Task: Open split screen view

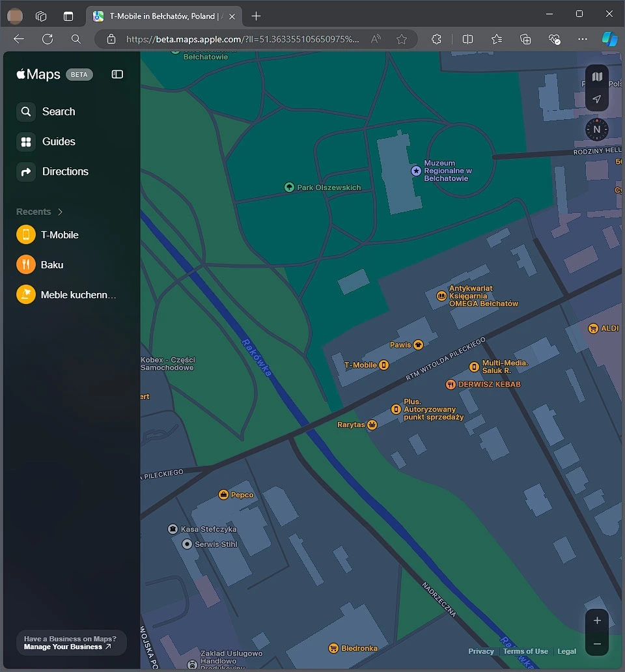Action: [468, 39]
